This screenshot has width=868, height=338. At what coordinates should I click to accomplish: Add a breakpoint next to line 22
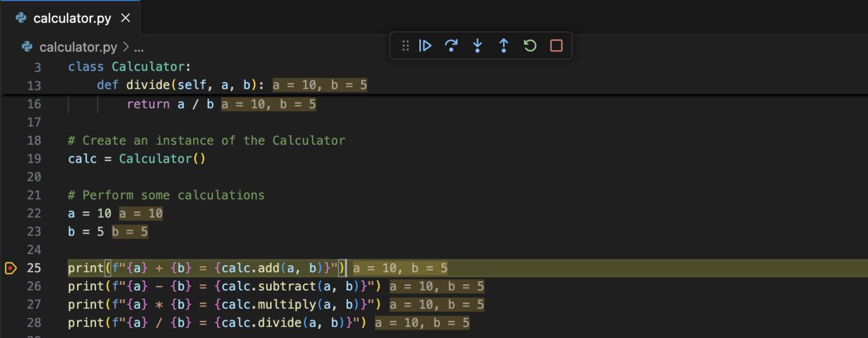coord(10,213)
